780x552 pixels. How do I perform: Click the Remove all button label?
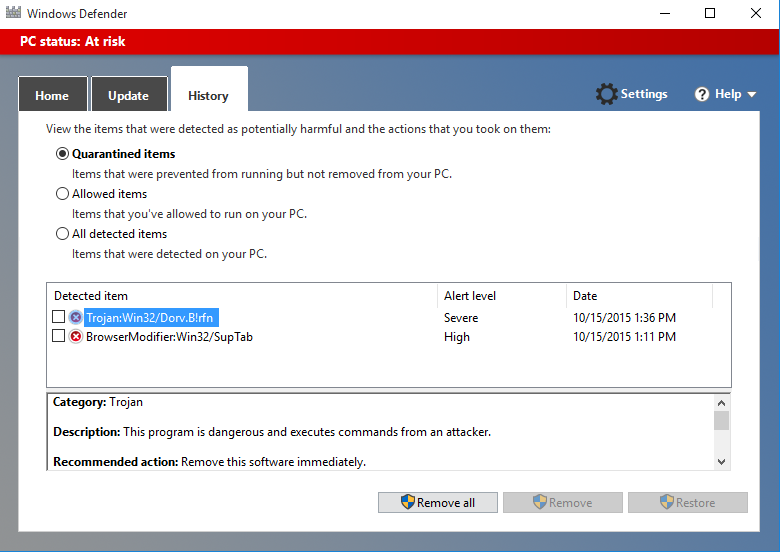[446, 503]
